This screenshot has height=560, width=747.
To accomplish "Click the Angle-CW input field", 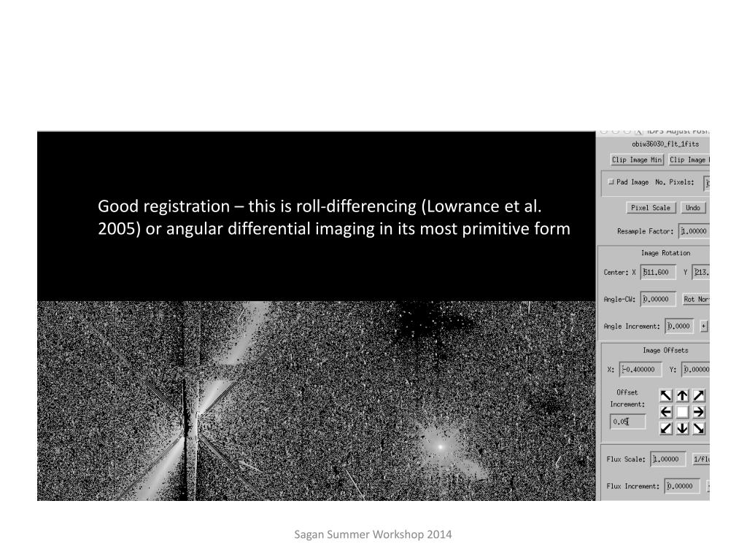I will click(658, 299).
